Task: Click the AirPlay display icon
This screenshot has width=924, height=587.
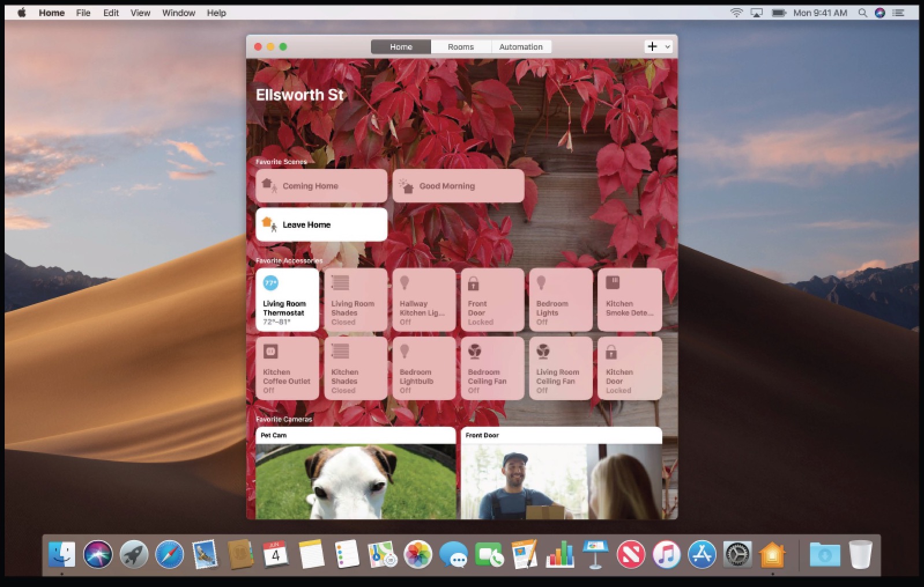Action: tap(756, 13)
